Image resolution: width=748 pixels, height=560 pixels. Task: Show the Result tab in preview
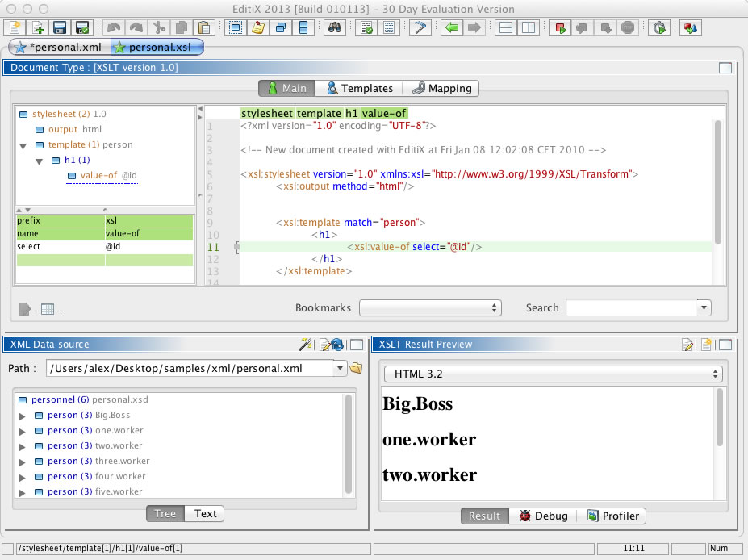click(484, 516)
